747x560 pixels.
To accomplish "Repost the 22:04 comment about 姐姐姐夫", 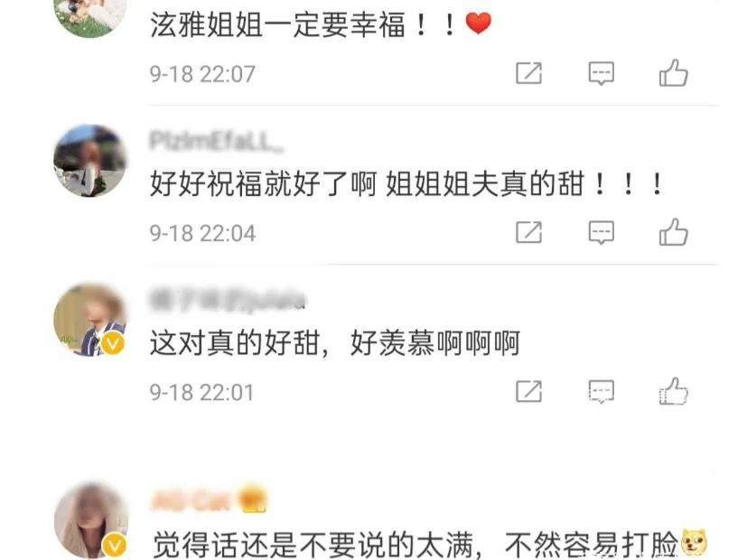I will point(528,232).
